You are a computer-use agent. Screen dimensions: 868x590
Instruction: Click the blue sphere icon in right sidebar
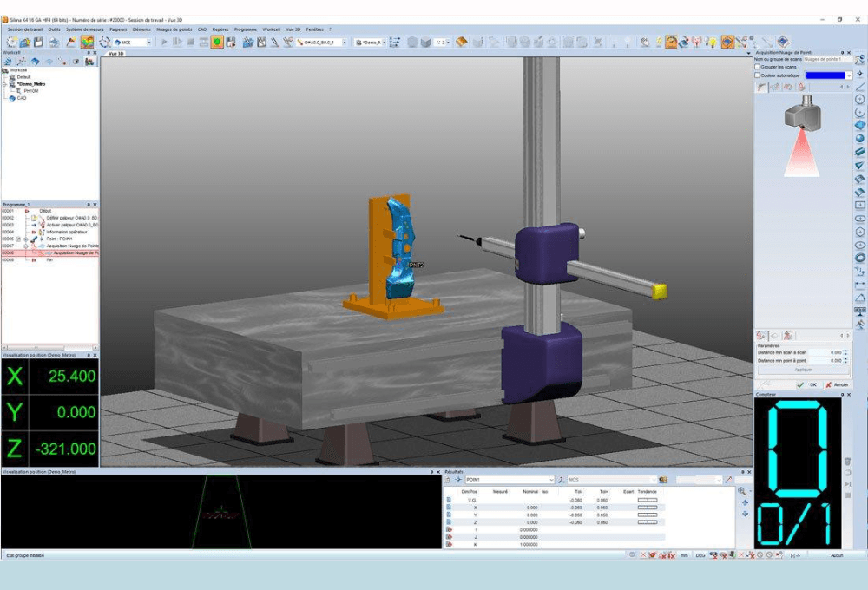[859, 139]
